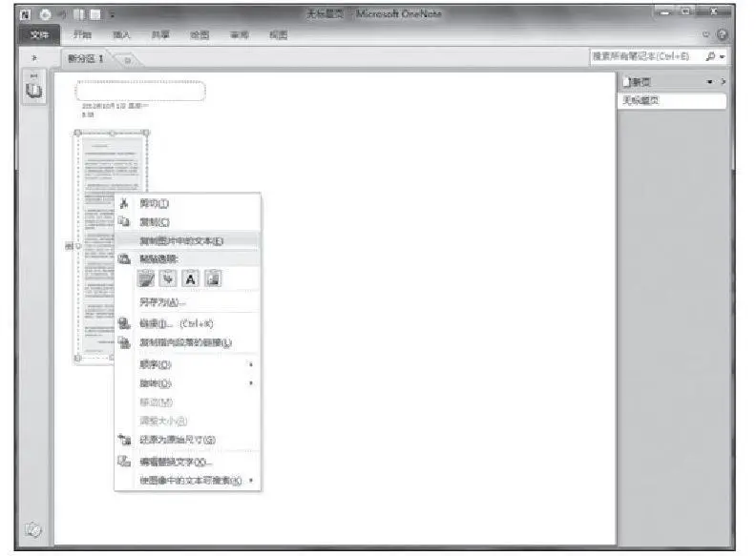Screen dimensions: 756x556
Task: Click the Help question mark icon
Action: [722, 35]
